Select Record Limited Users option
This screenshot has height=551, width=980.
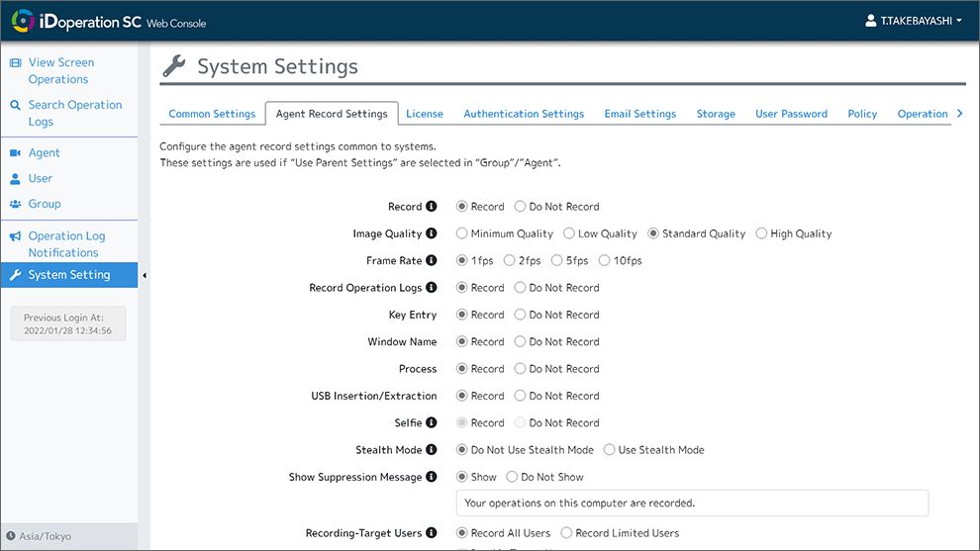coord(566,533)
